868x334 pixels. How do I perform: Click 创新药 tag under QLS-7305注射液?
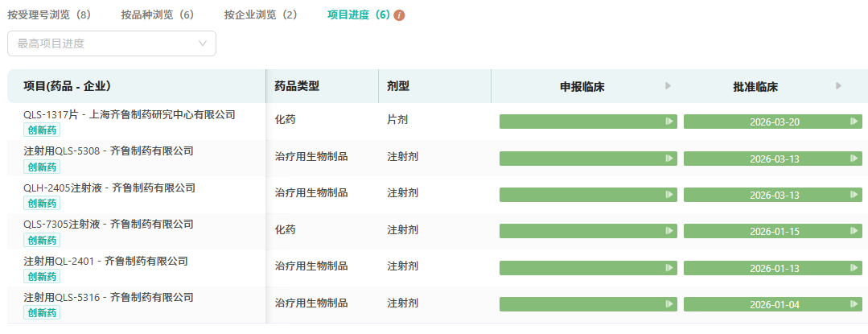click(x=42, y=240)
